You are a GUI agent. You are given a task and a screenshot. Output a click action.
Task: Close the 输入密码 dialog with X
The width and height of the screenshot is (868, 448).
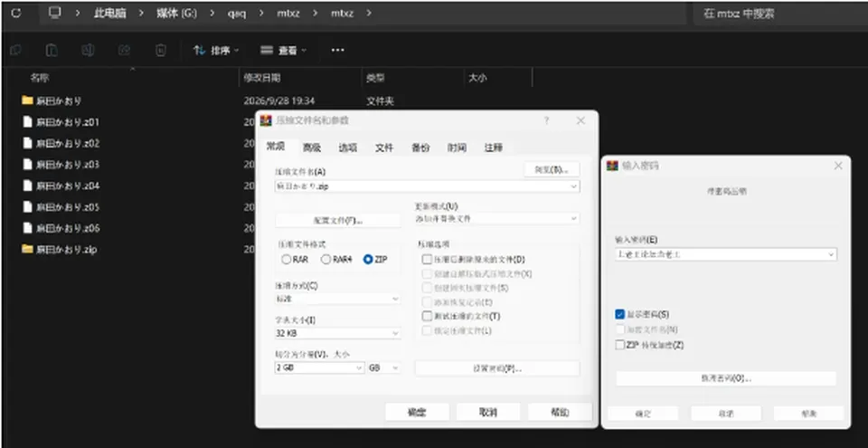click(838, 166)
